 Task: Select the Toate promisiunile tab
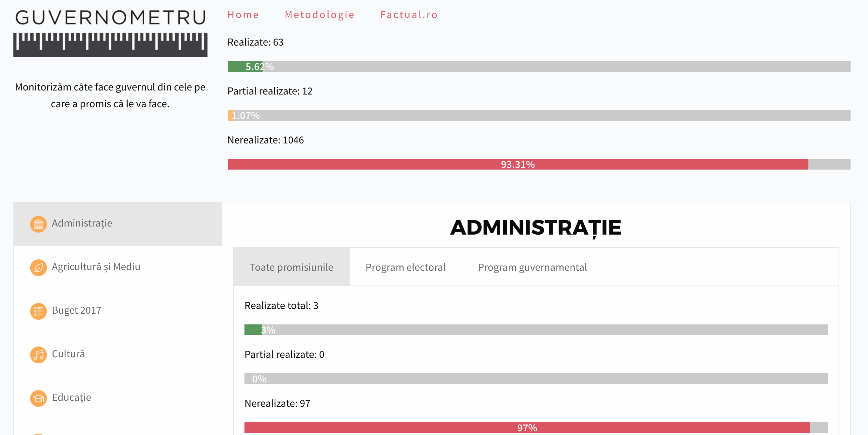(291, 267)
